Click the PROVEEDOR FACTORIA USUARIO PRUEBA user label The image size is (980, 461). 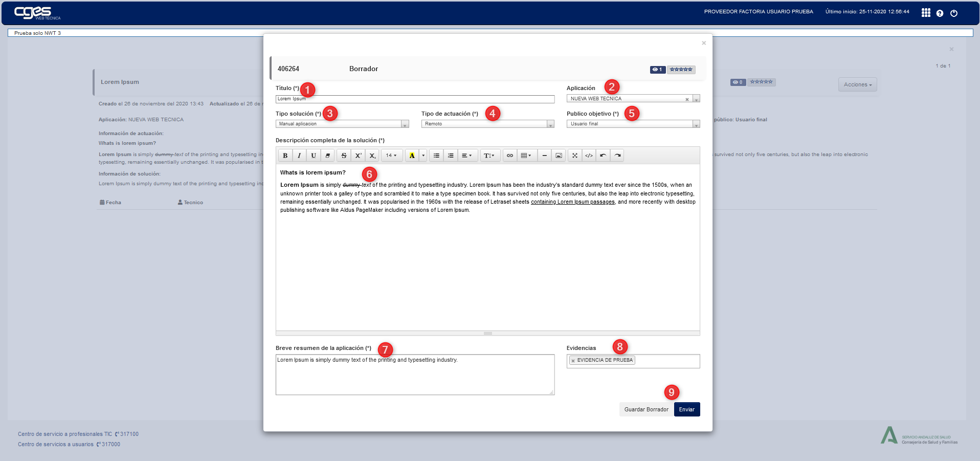pyautogui.click(x=759, y=12)
